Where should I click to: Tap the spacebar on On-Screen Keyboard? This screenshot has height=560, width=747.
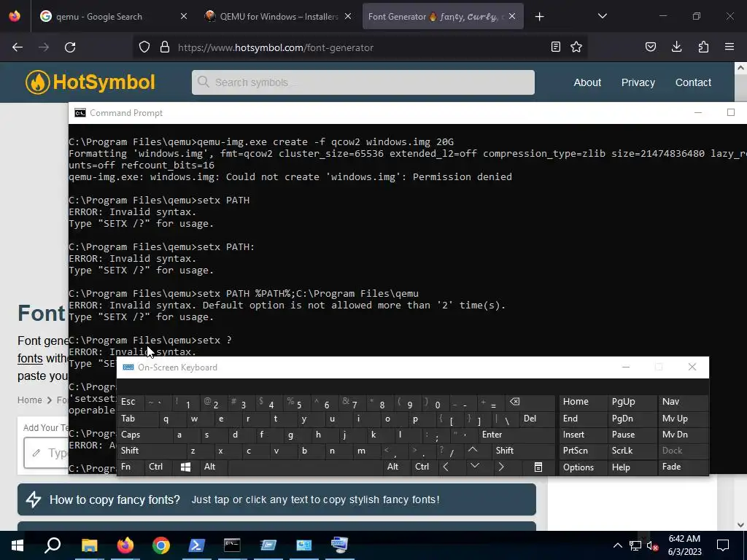point(306,467)
